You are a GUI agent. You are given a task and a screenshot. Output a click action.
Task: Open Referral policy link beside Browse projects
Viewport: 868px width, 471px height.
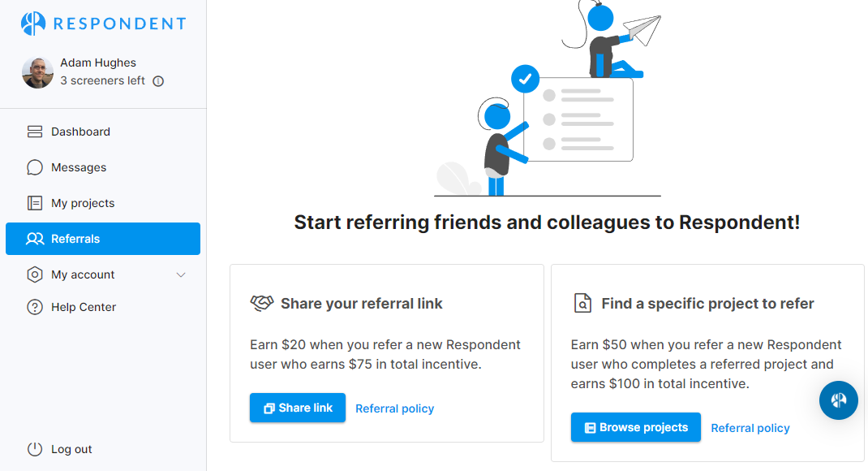(x=750, y=428)
